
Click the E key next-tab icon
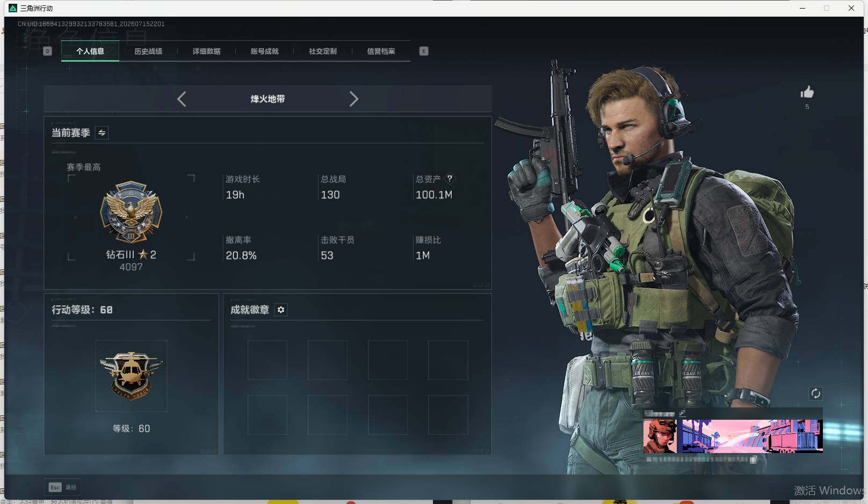coord(424,51)
